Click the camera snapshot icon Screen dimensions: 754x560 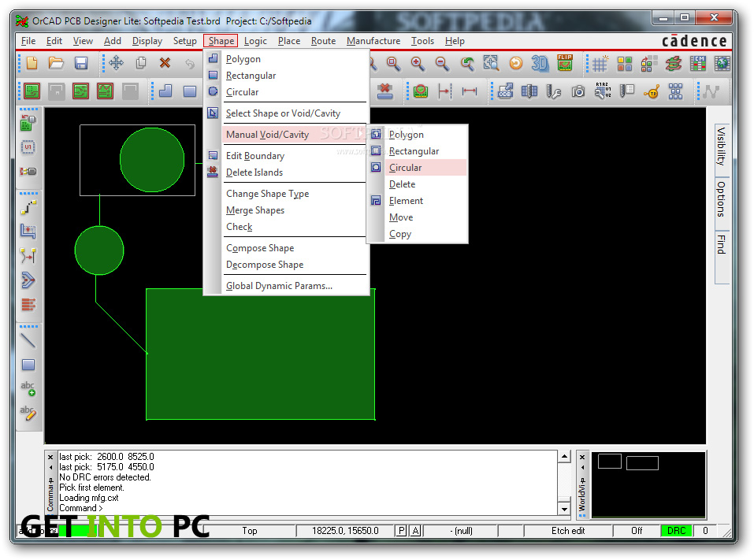578,91
